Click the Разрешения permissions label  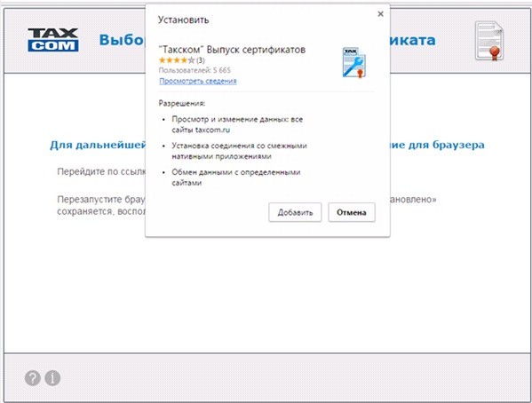(x=182, y=103)
